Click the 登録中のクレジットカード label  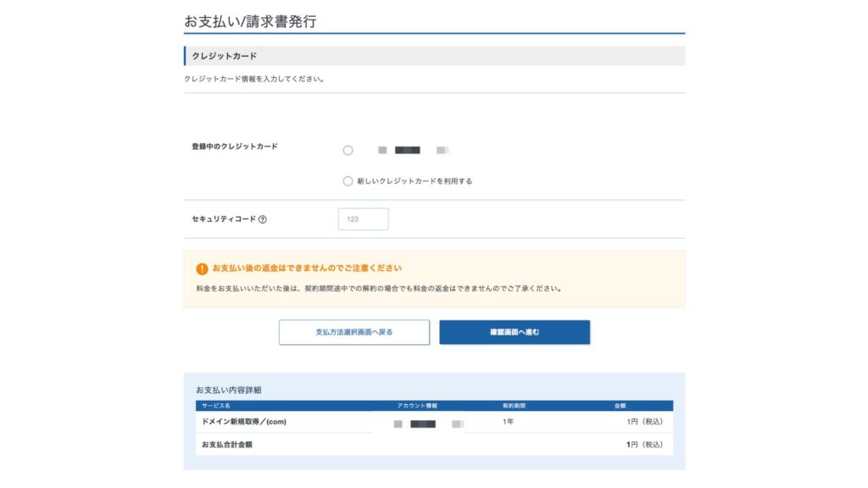click(x=235, y=147)
